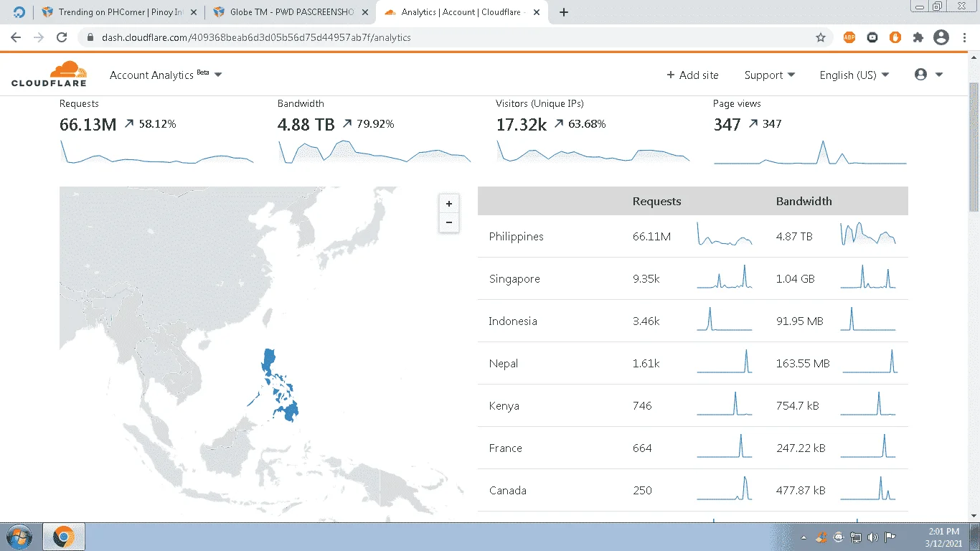Image resolution: width=980 pixels, height=551 pixels.
Task: Zoom in on the map
Action: tap(449, 204)
